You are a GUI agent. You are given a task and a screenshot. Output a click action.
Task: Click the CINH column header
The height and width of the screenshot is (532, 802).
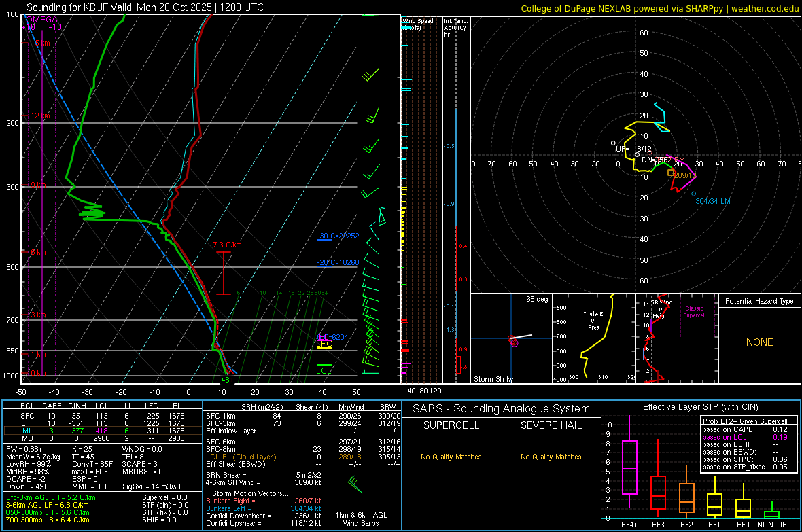(77, 406)
